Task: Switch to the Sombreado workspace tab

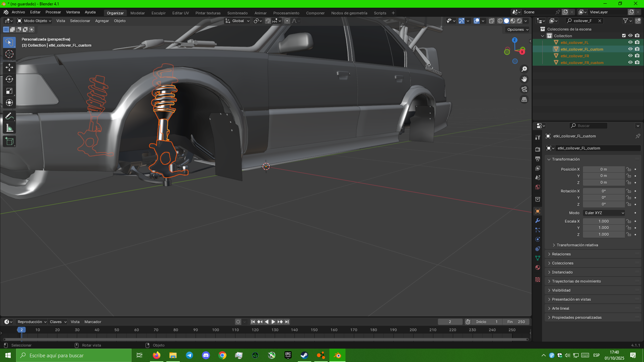Action: 237,13
